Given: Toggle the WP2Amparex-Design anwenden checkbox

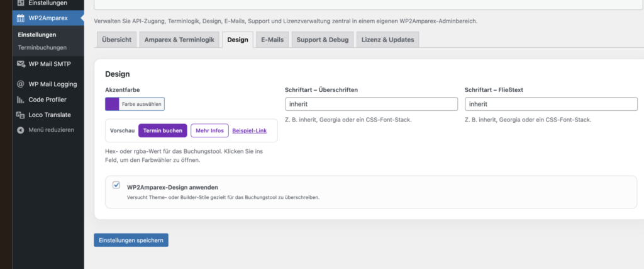Looking at the screenshot, I should pos(116,185).
